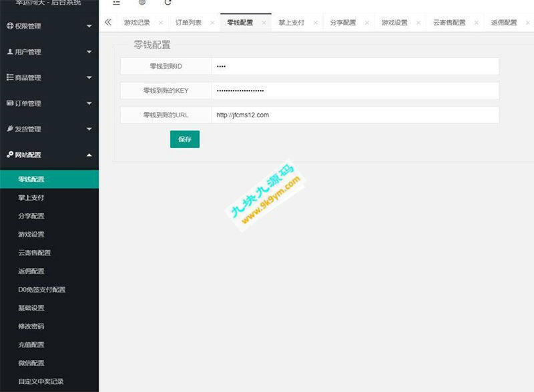Viewport: 534px width, 392px height.
Task: Open 微信配置 in the sidebar
Action: coord(49,363)
